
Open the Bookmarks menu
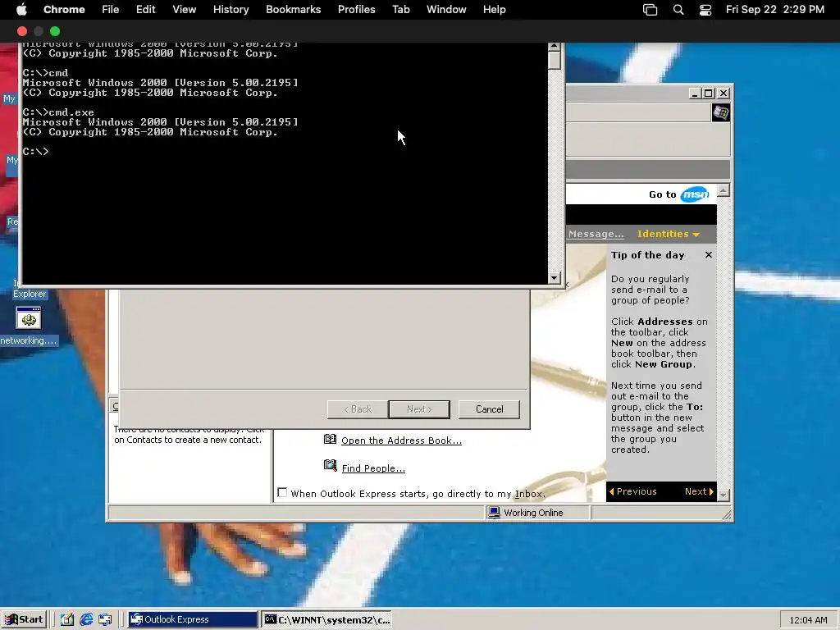tap(293, 10)
